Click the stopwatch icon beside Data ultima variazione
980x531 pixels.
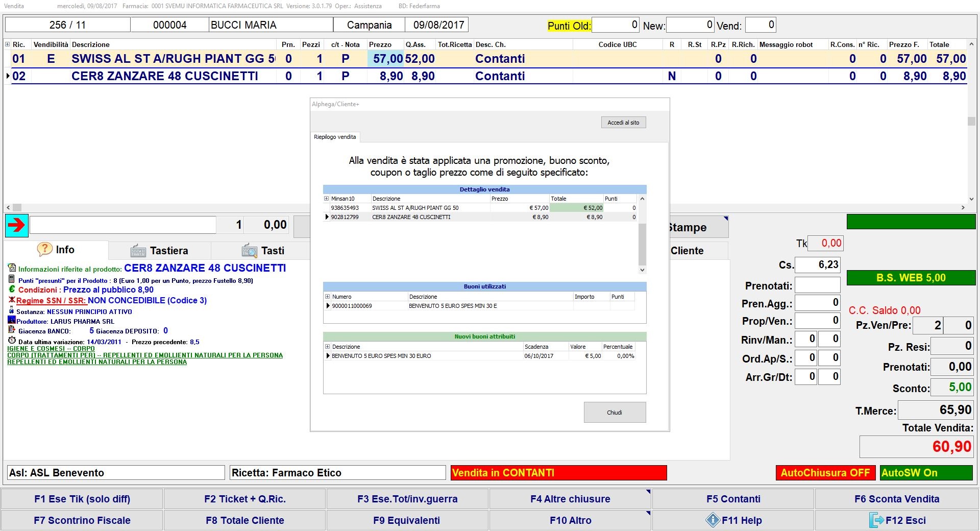12,341
